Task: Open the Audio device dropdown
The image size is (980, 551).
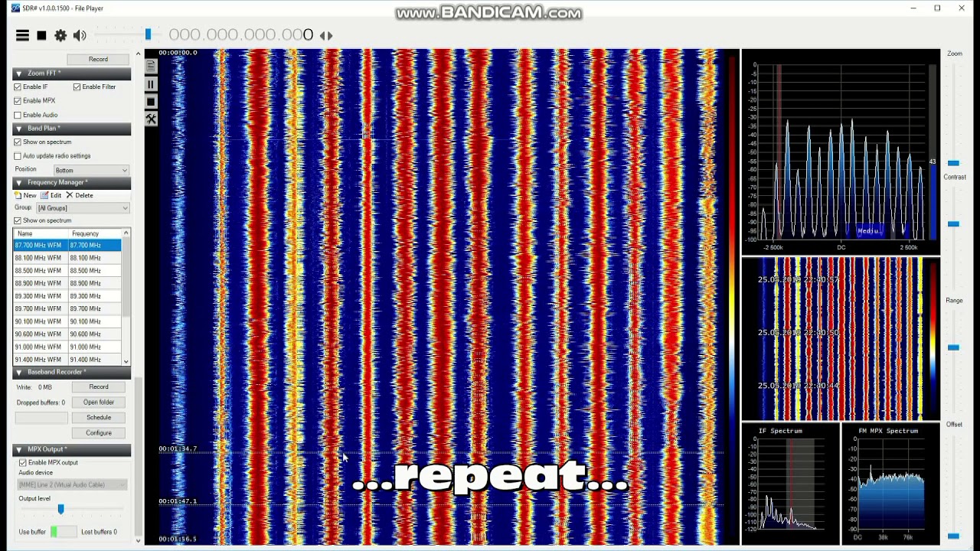Action: tap(73, 484)
